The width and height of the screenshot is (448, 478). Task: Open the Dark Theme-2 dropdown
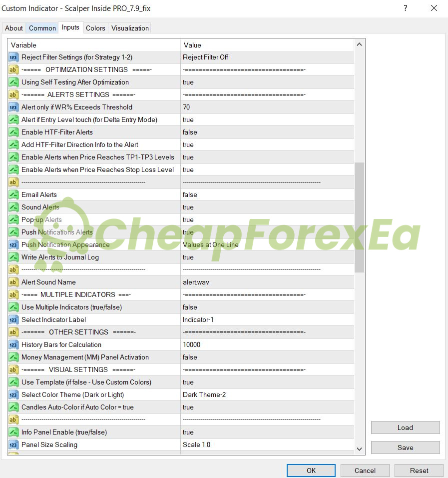click(x=267, y=395)
